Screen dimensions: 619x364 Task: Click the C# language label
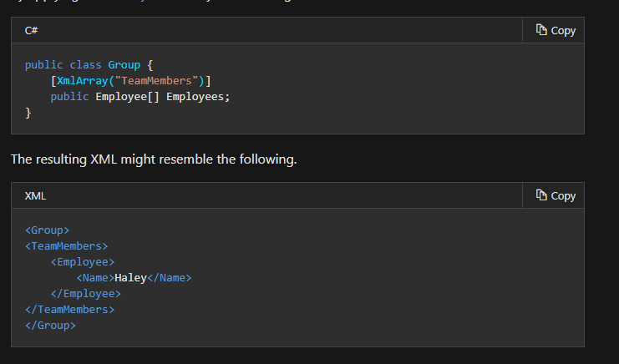coord(32,30)
